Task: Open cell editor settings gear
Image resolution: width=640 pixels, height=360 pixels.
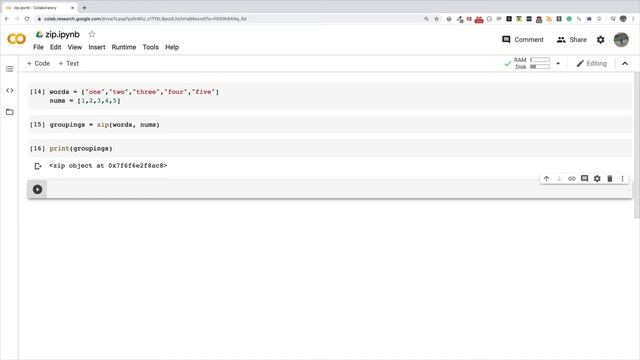Action: pos(597,179)
